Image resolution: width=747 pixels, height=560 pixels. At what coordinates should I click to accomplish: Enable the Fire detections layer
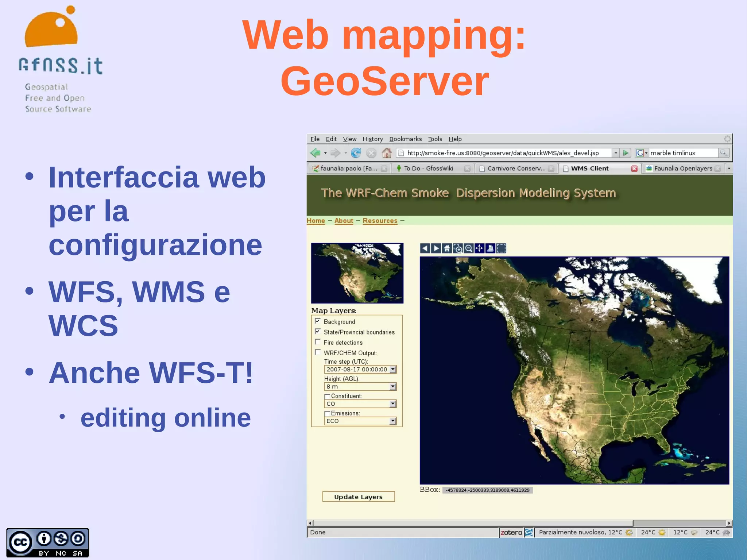(x=318, y=342)
